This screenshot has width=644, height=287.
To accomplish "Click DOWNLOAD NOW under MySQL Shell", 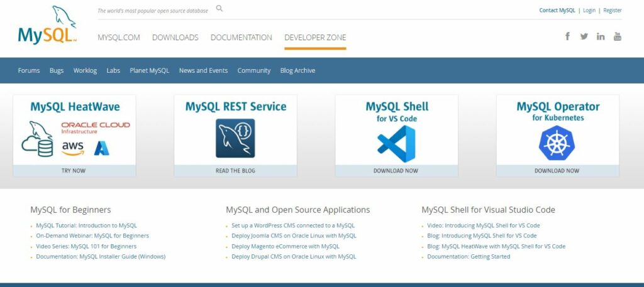I will (x=396, y=171).
